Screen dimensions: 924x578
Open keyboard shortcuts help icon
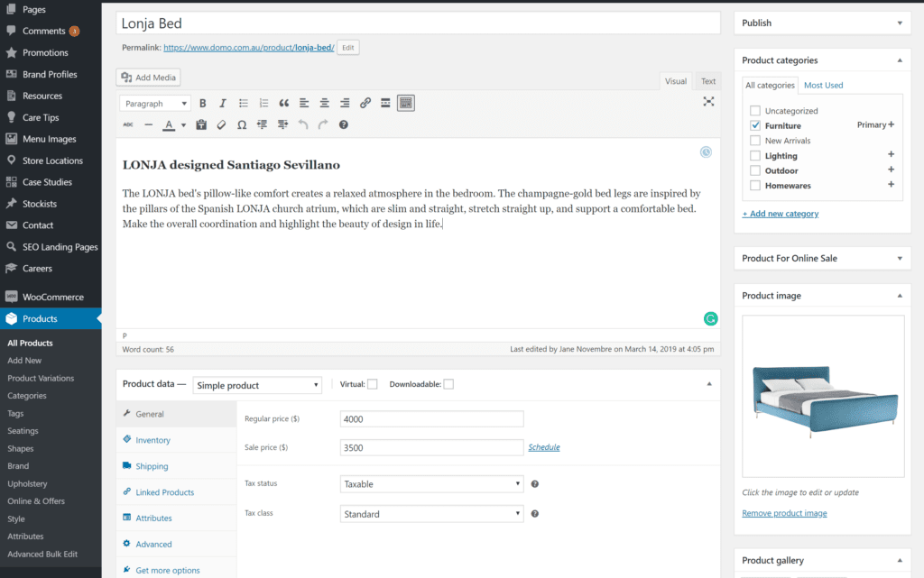pos(344,124)
